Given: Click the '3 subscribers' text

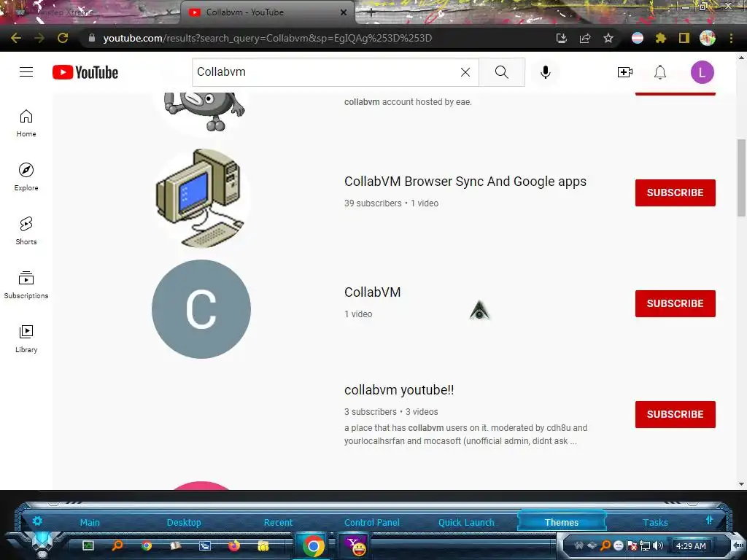Looking at the screenshot, I should point(370,412).
